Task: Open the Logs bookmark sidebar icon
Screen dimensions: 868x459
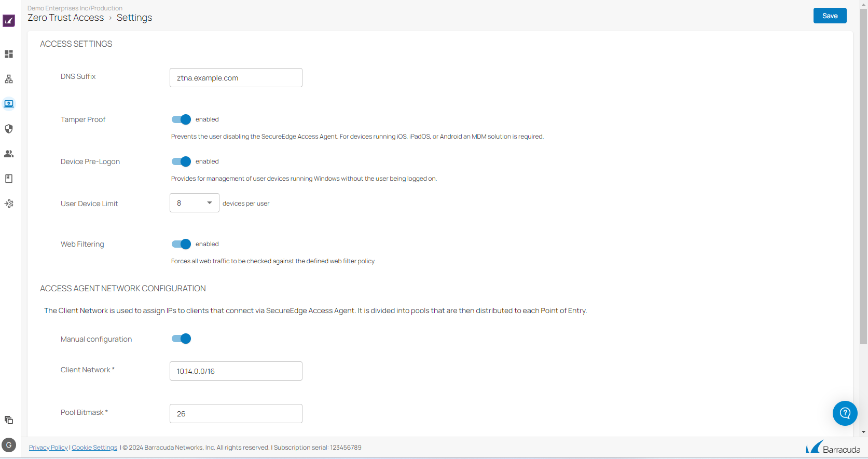Action: click(9, 179)
